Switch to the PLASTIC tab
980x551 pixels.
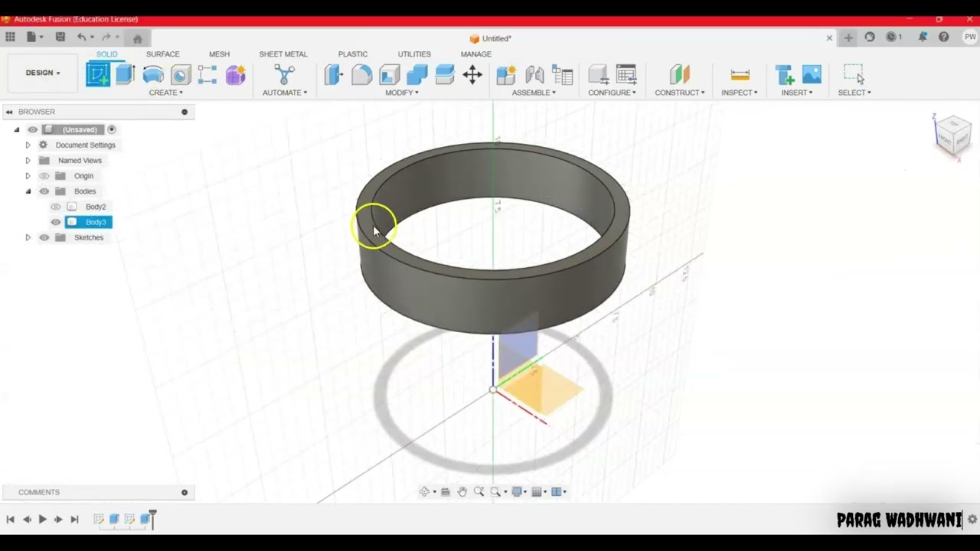pyautogui.click(x=353, y=54)
